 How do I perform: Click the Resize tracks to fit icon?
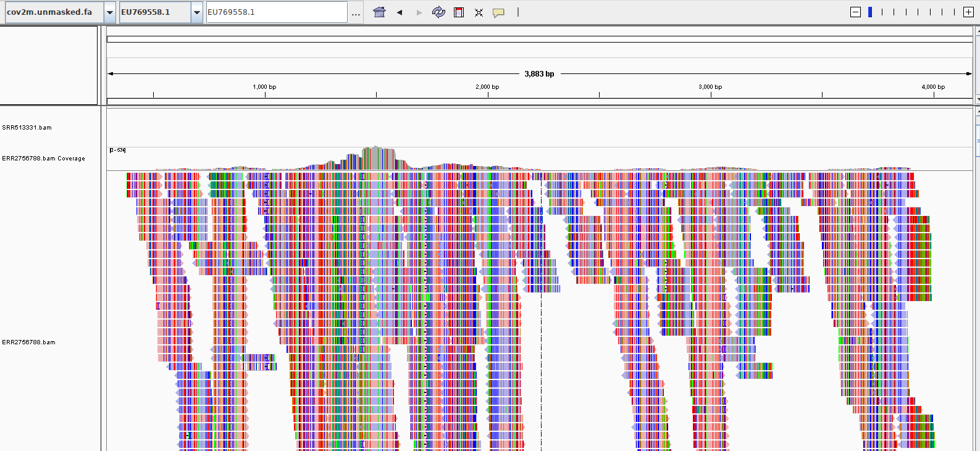pos(479,12)
